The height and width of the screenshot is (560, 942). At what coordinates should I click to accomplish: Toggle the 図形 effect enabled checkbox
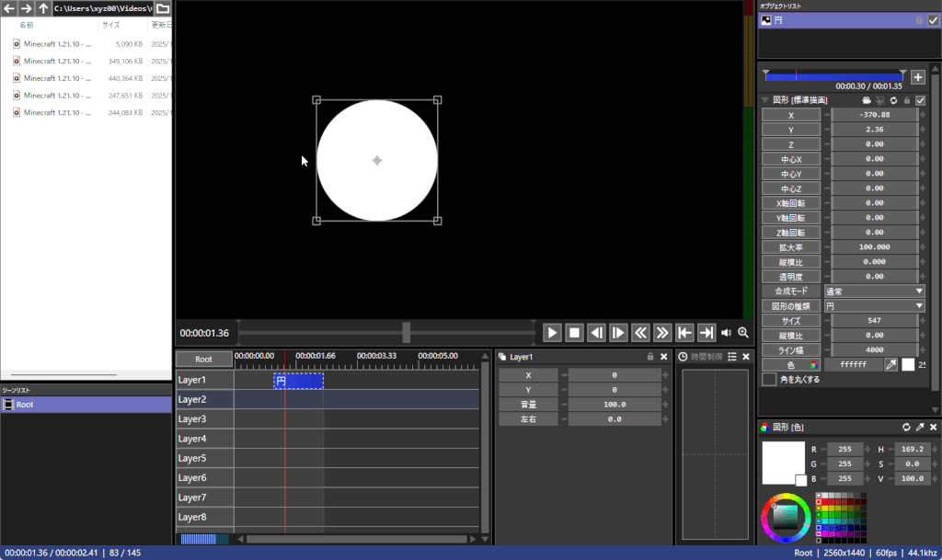coord(921,100)
